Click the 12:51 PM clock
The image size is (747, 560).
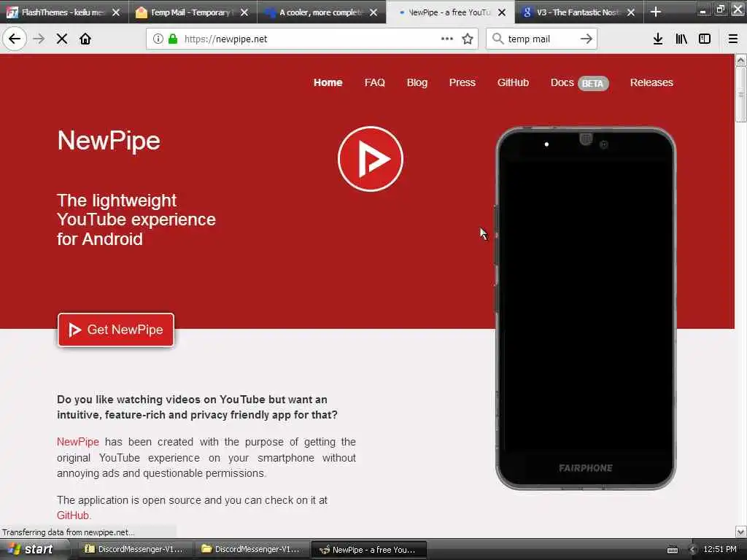pos(720,549)
